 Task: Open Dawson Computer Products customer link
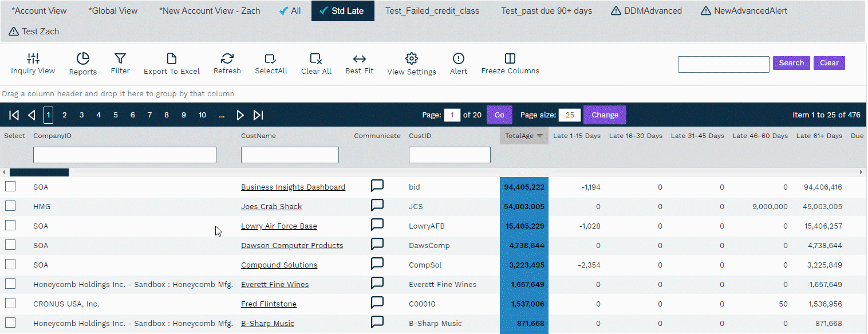[x=292, y=245]
